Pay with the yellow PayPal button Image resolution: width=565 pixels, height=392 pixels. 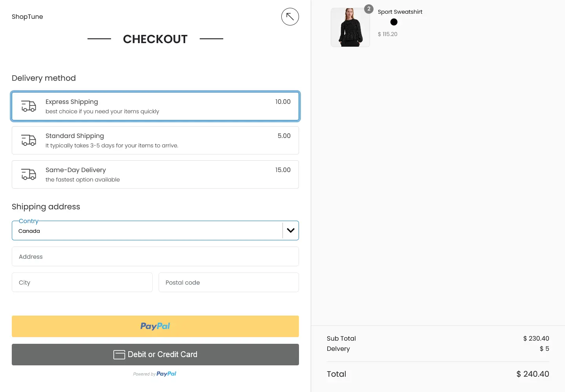(155, 326)
